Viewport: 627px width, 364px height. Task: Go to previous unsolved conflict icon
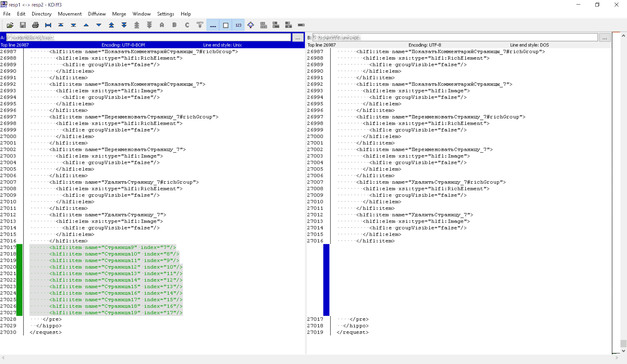point(137,25)
